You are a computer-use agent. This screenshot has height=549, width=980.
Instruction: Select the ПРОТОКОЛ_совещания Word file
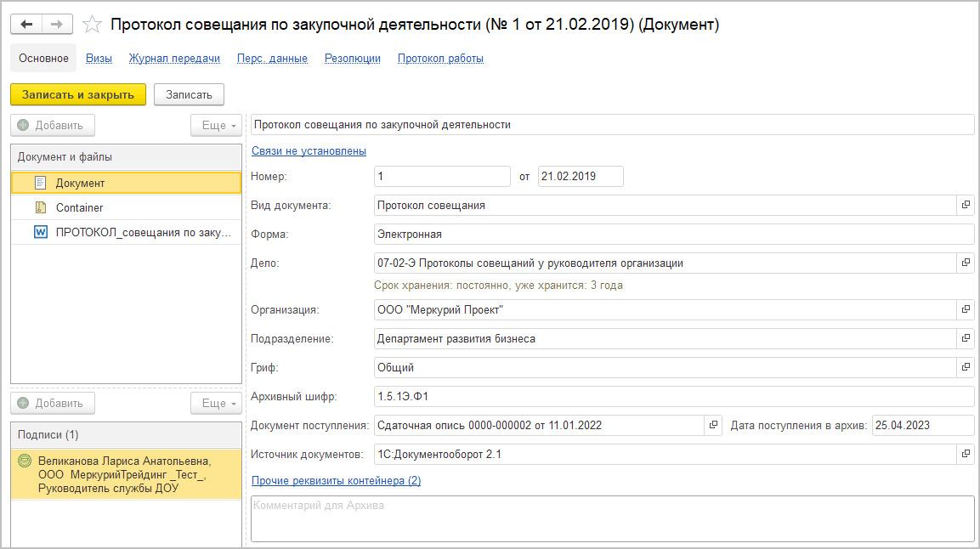click(x=142, y=232)
